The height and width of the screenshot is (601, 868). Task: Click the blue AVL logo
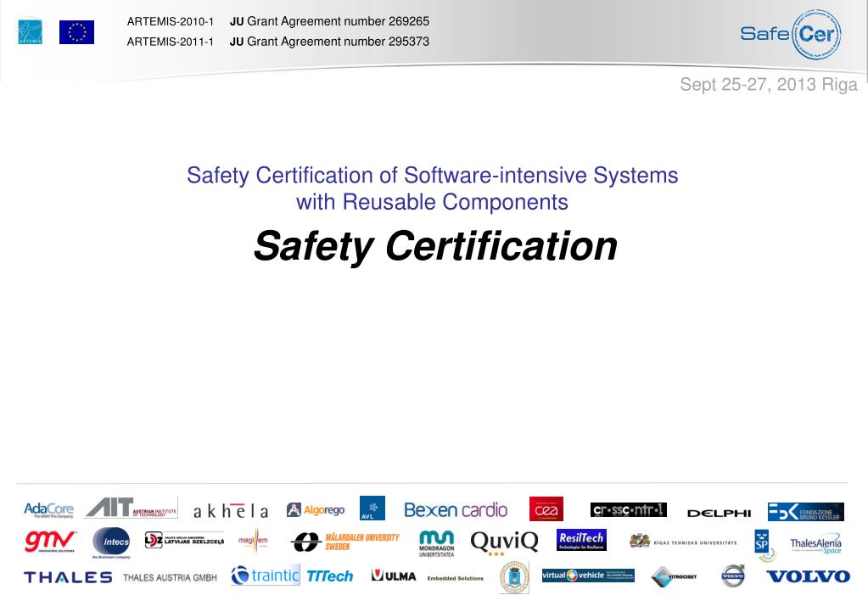click(x=372, y=508)
